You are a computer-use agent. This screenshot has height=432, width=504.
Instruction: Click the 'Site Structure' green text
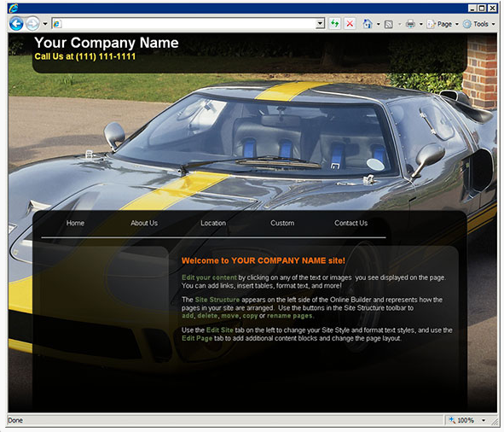coord(217,300)
